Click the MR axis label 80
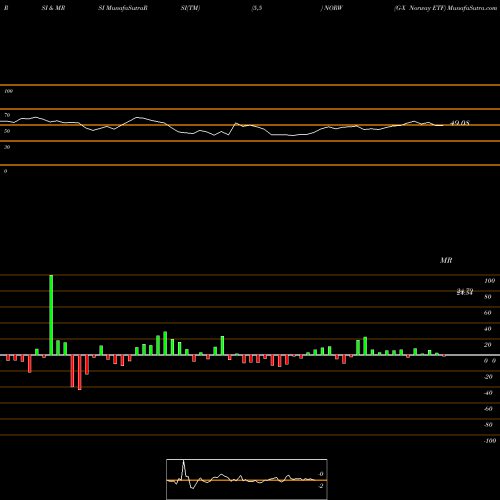The image size is (500, 500). point(488,297)
